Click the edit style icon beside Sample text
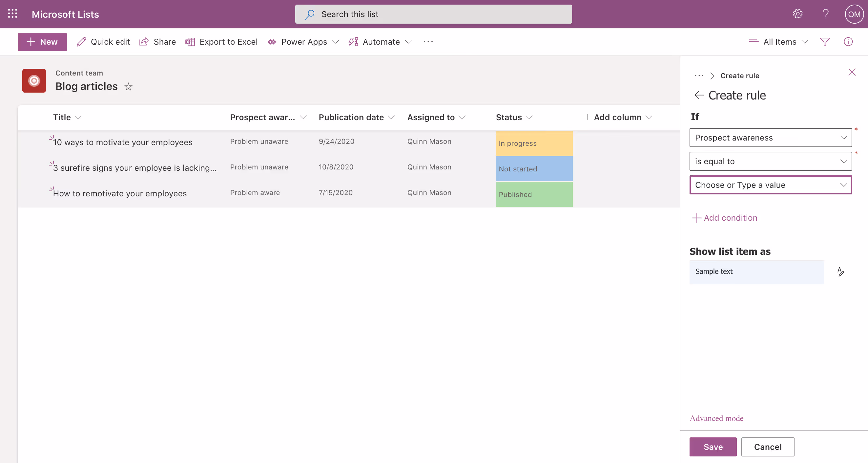Screen dimensions: 868x463 tap(840, 272)
